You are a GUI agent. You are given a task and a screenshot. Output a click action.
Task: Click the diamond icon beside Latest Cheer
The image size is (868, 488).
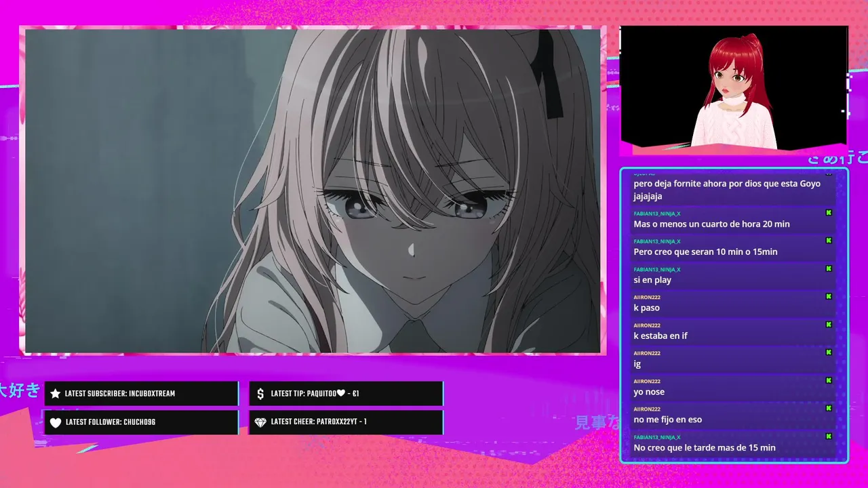[260, 422]
